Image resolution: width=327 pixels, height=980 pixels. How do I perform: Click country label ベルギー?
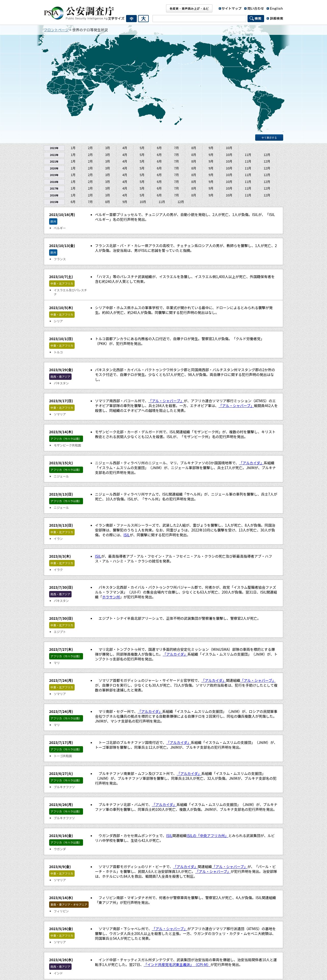pyautogui.click(x=60, y=228)
